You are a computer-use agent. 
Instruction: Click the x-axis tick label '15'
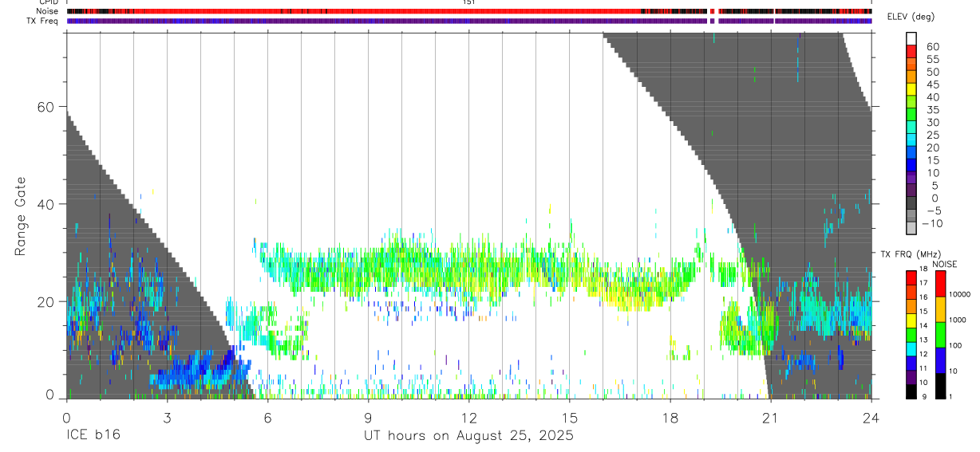tap(570, 417)
